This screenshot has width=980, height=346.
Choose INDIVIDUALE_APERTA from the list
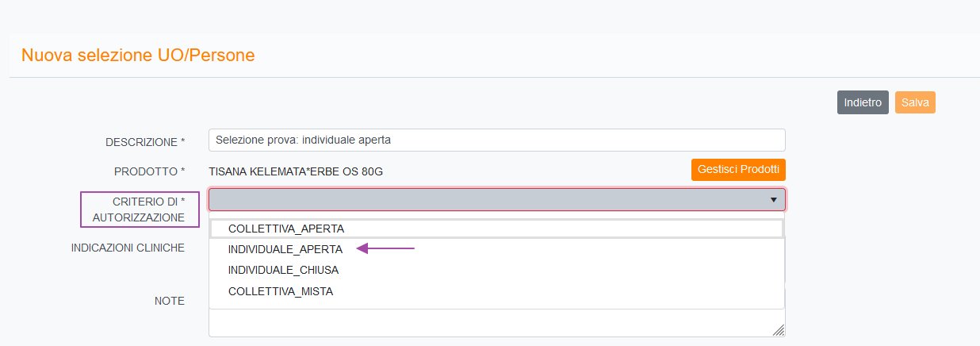(x=285, y=249)
